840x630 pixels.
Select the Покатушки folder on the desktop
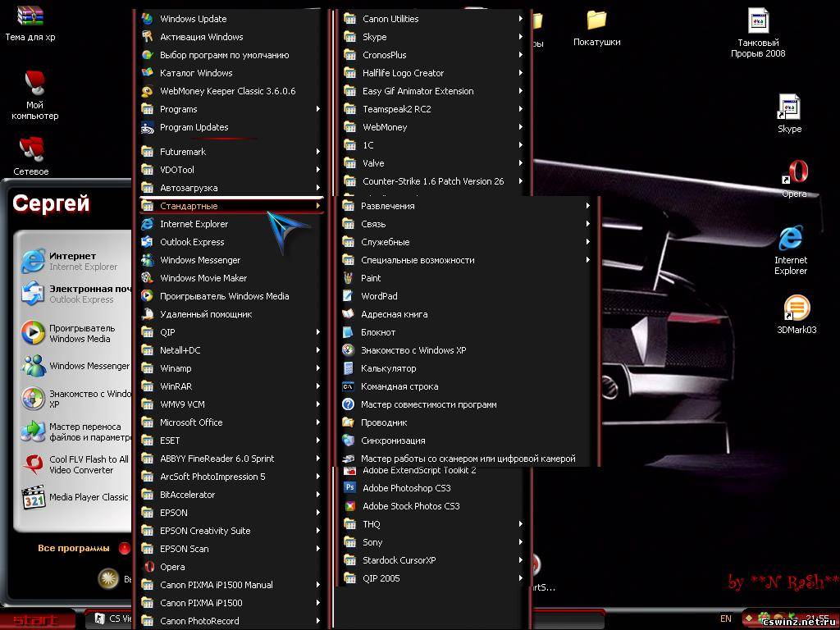[597, 29]
